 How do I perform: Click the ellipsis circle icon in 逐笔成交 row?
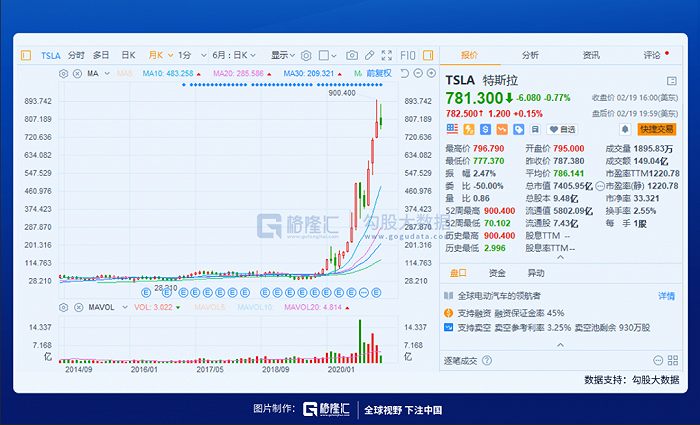pyautogui.click(x=658, y=360)
